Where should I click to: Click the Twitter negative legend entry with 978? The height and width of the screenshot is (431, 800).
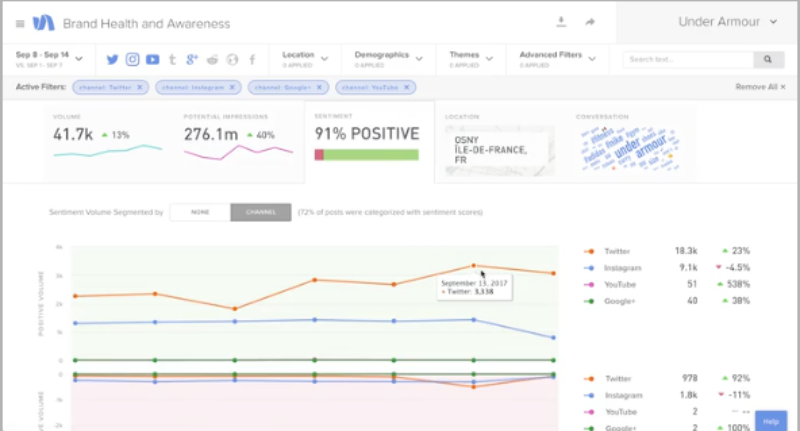click(667, 378)
